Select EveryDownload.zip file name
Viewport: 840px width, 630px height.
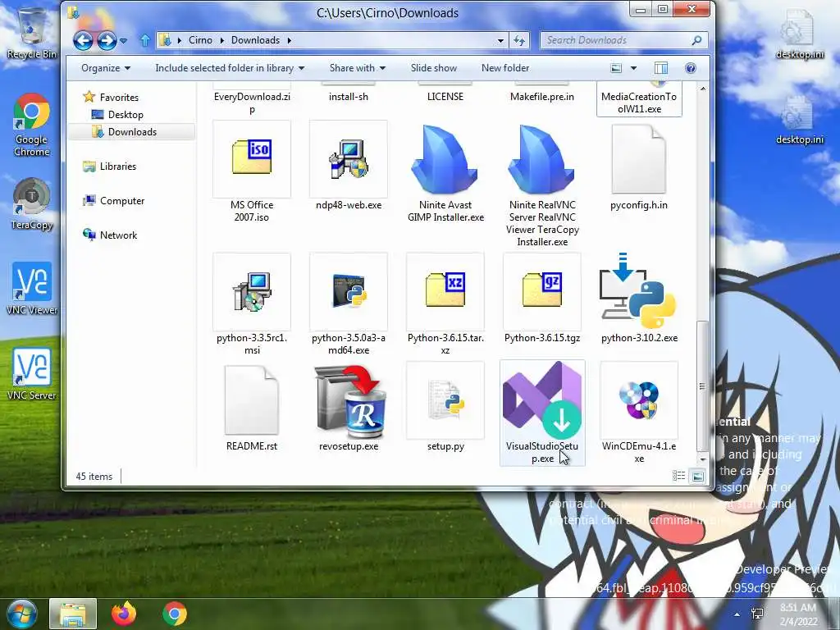click(252, 103)
